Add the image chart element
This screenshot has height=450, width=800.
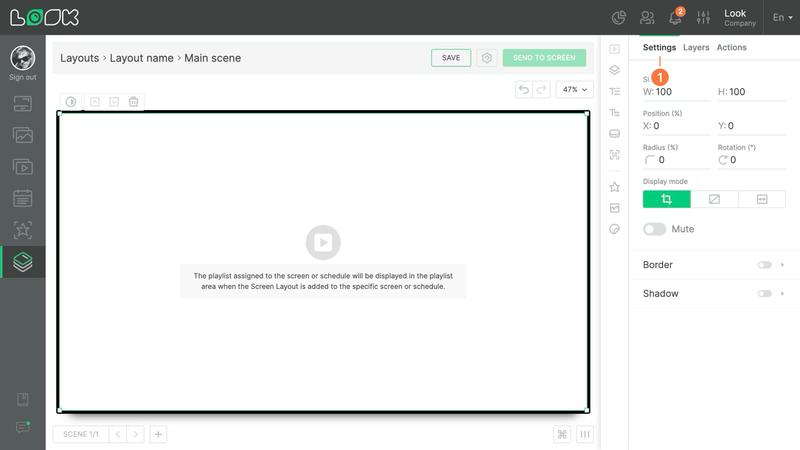pos(614,208)
